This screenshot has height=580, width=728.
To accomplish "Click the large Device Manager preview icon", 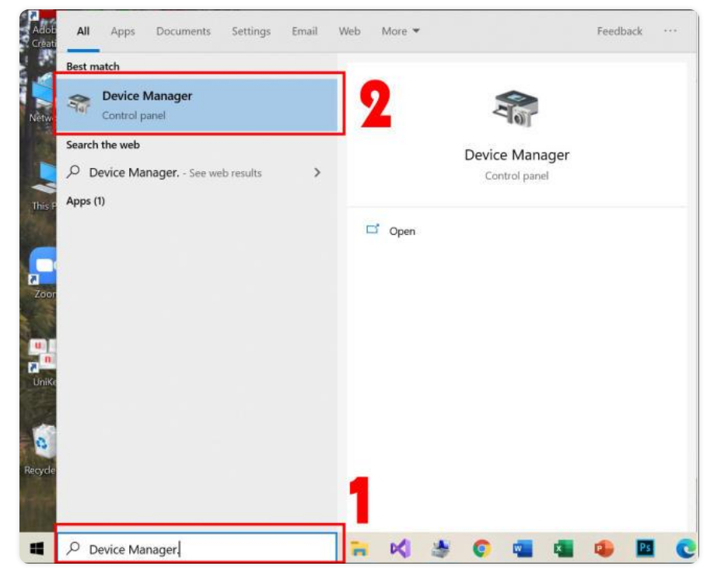I will point(516,109).
